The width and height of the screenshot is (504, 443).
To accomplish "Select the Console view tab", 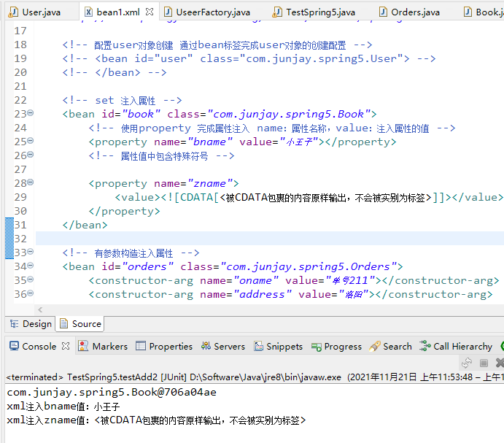I will pyautogui.click(x=39, y=347).
